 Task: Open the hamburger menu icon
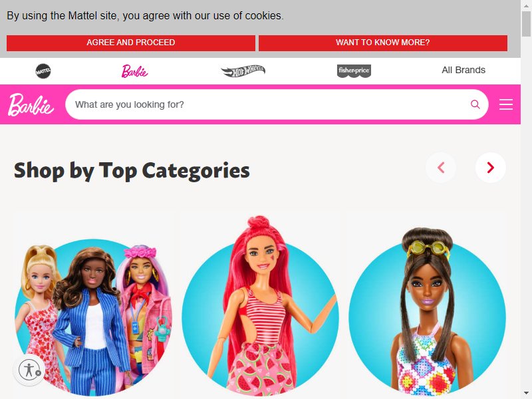coord(506,104)
